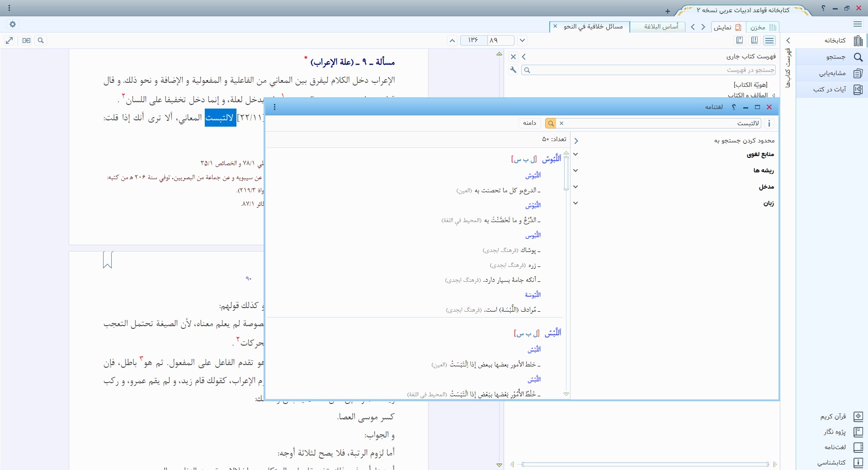Go to next page with down chevron

(x=522, y=41)
